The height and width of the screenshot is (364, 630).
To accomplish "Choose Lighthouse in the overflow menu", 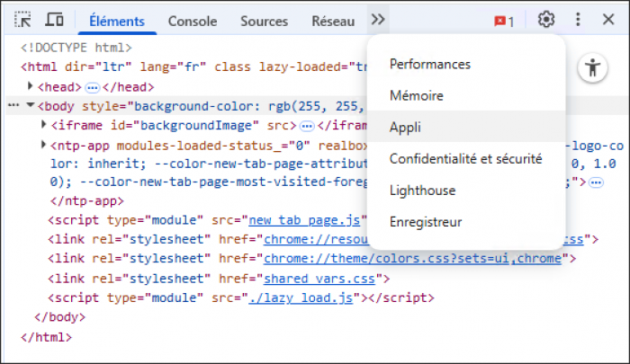I will (x=422, y=191).
